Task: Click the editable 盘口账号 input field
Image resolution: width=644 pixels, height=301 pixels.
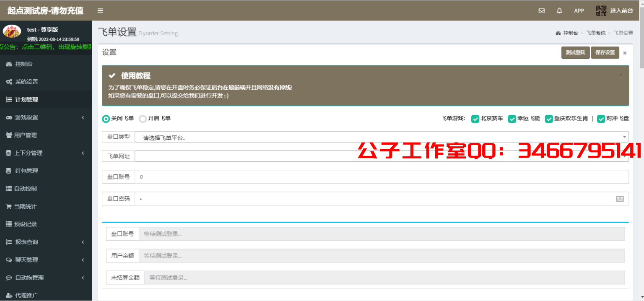Action: coord(382,177)
